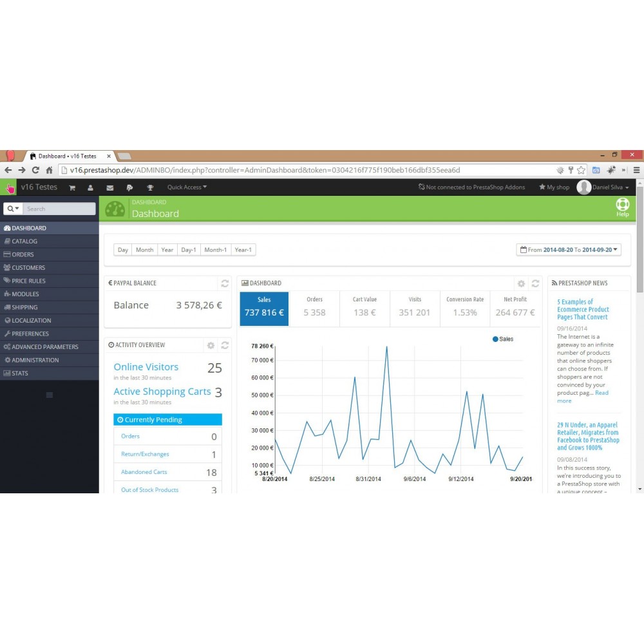The image size is (644, 644).
Task: Open Orders in the sidebar
Action: point(50,254)
